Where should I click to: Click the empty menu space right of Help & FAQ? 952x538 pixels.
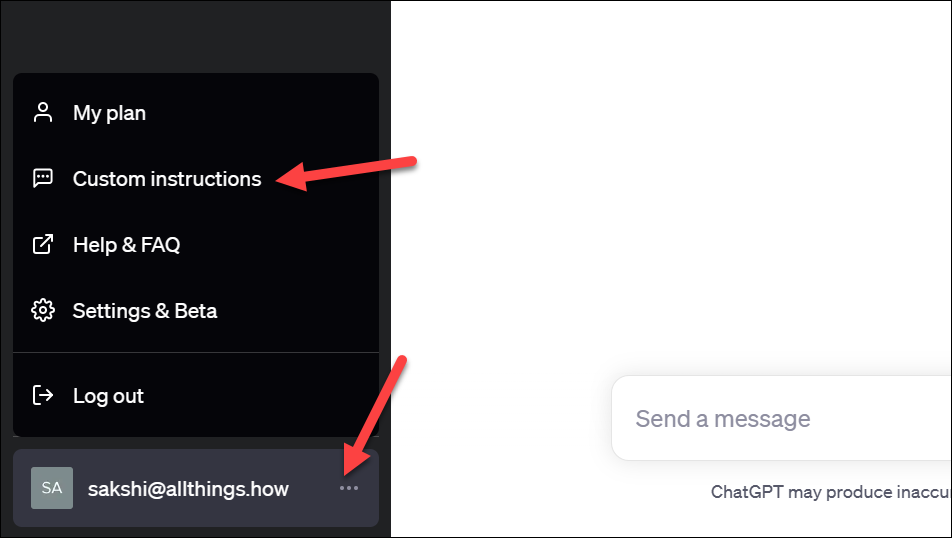click(x=279, y=245)
